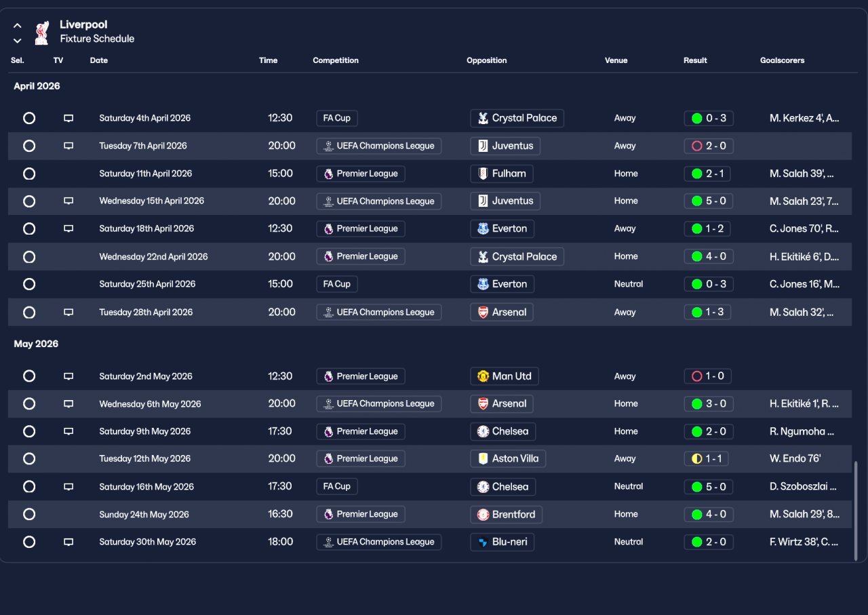Click the Blu-neri club crest
This screenshot has width=868, height=615.
click(483, 542)
